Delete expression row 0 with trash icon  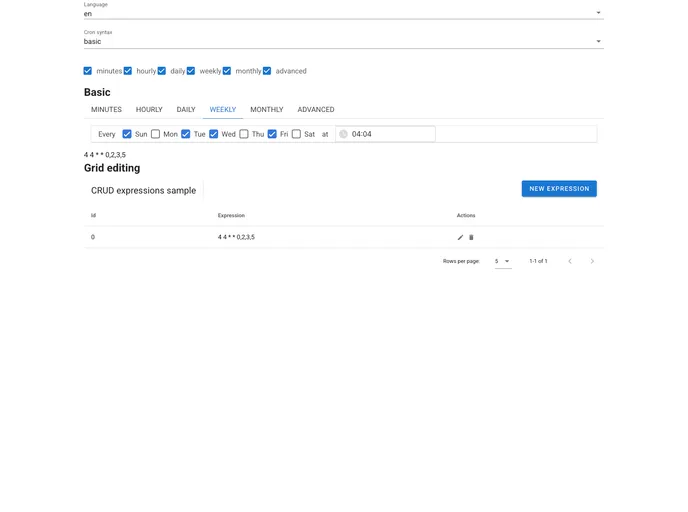click(471, 237)
